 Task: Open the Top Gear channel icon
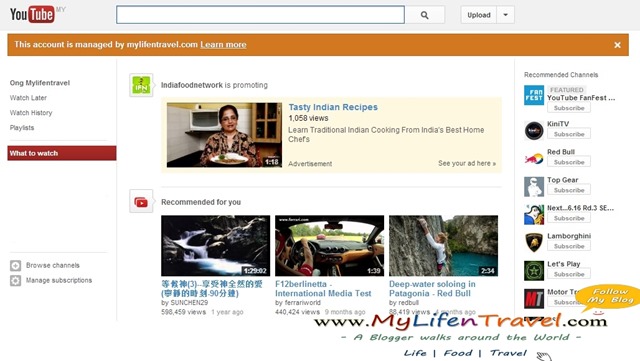[534, 187]
